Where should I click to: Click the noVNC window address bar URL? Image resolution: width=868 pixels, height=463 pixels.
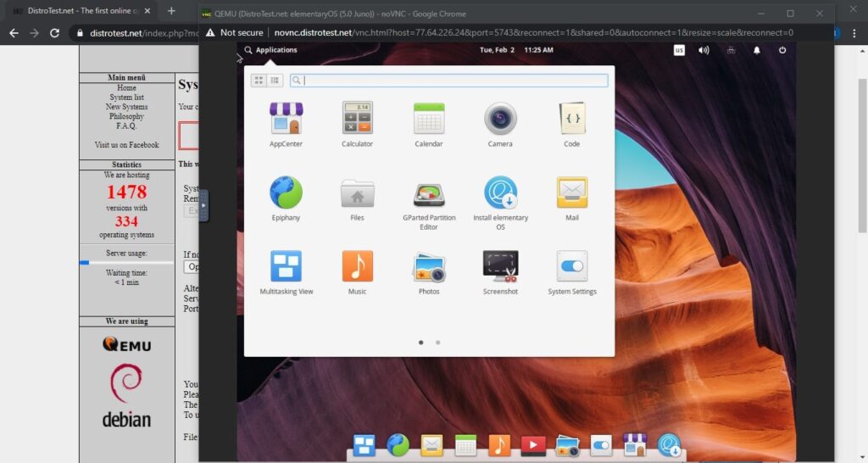tap(534, 33)
